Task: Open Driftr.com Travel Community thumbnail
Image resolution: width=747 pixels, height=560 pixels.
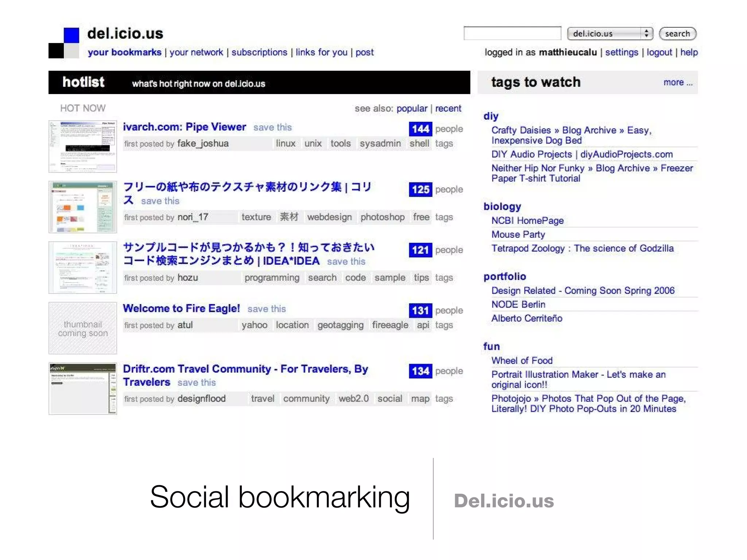Action: [83, 389]
